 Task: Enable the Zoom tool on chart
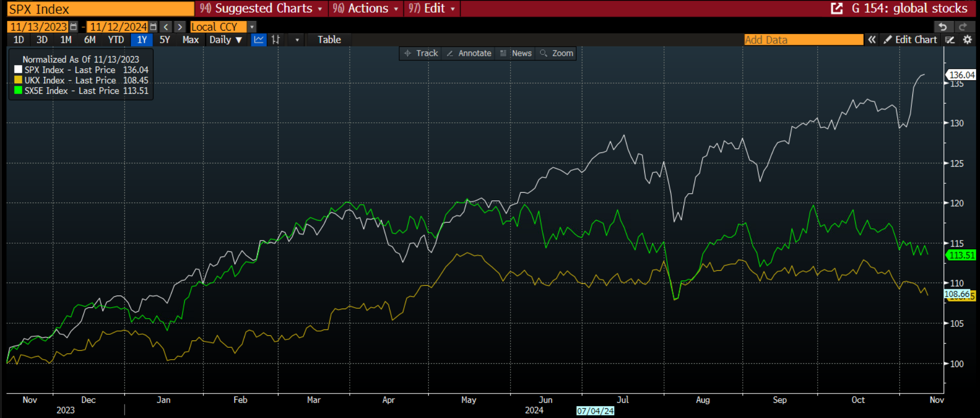pos(557,53)
